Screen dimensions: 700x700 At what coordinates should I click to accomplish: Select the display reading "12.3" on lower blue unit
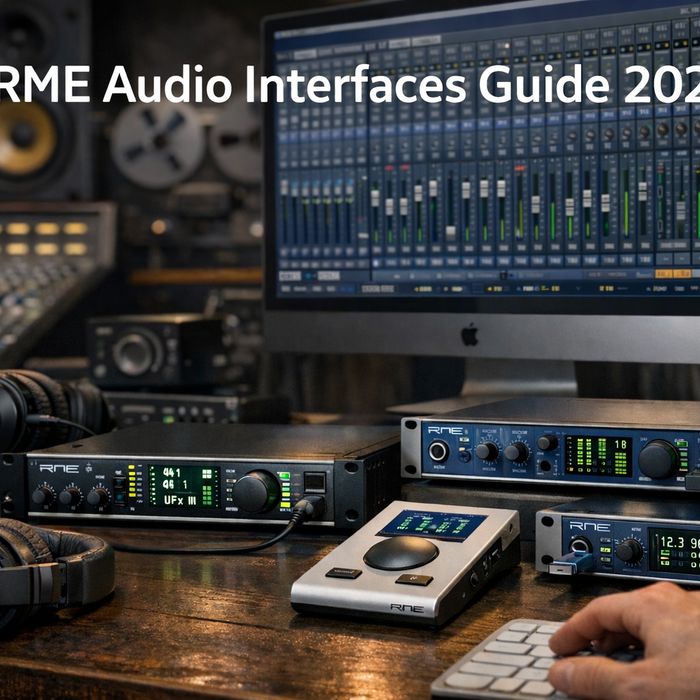click(674, 550)
